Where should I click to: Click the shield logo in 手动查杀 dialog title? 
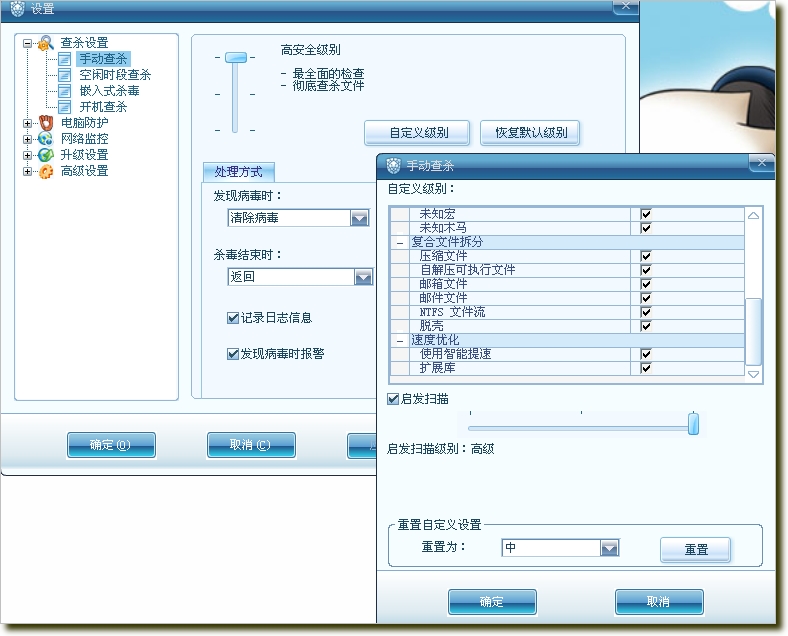393,165
